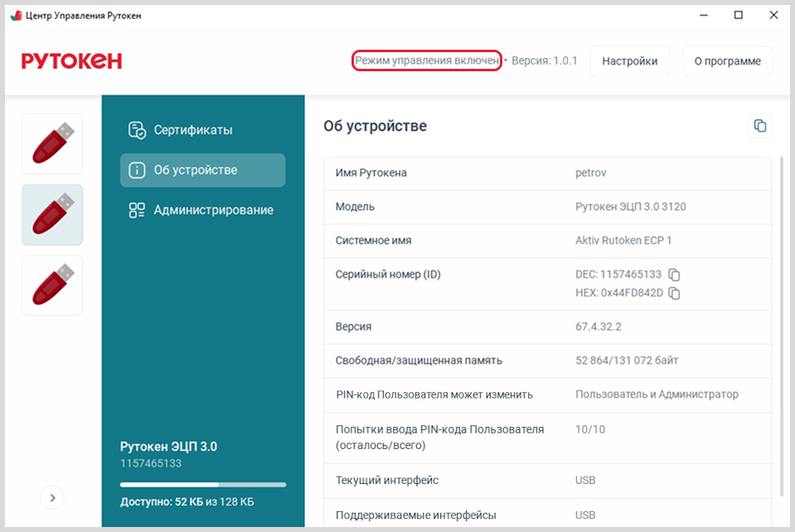Viewport: 795px width, 532px height.
Task: Select the first Rutoken device thumbnail
Action: tap(52, 144)
